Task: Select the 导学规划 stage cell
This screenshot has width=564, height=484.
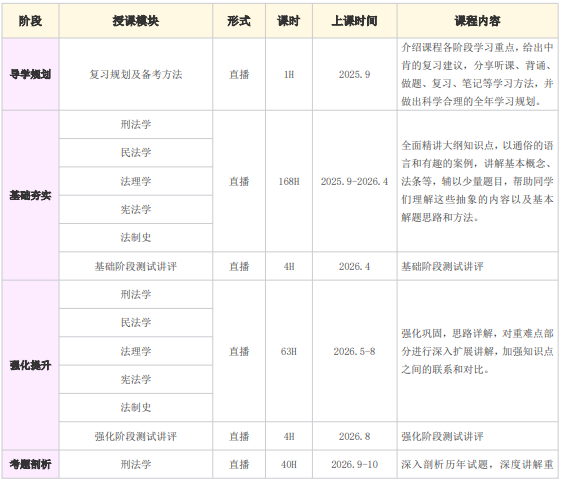Action: click(31, 74)
